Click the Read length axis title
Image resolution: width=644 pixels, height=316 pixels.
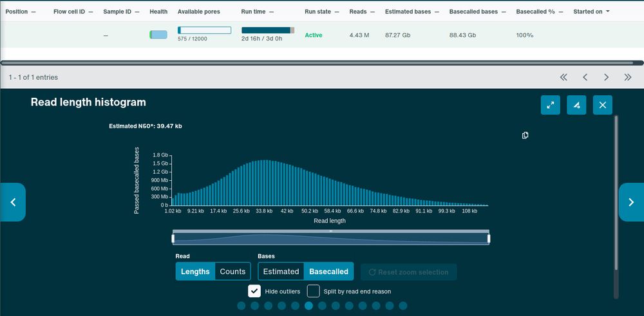pos(330,221)
